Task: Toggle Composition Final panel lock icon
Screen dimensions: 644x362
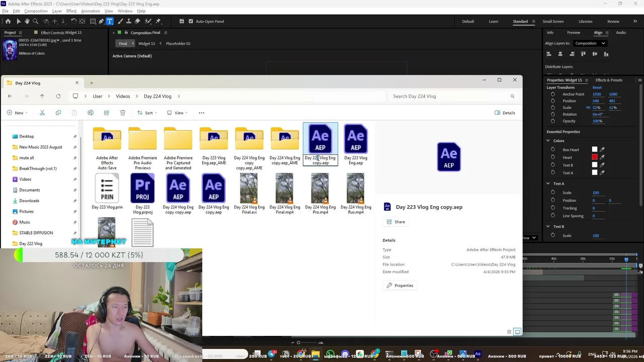Action: (126, 33)
